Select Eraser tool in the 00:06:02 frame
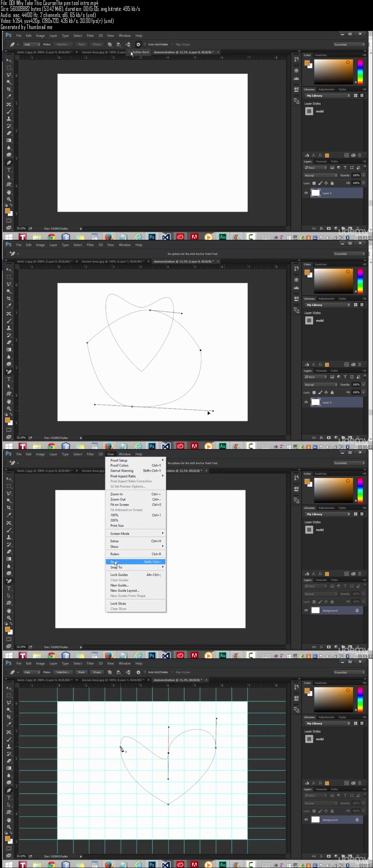 (9, 342)
